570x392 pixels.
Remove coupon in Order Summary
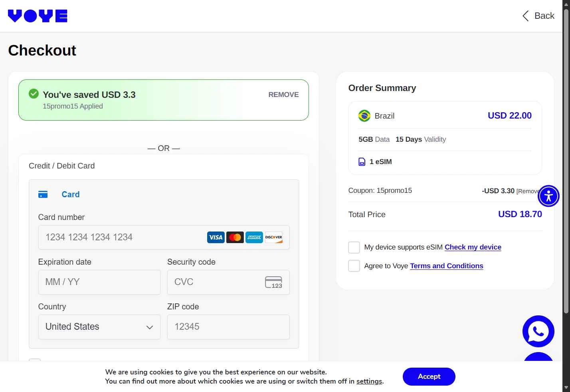528,191
